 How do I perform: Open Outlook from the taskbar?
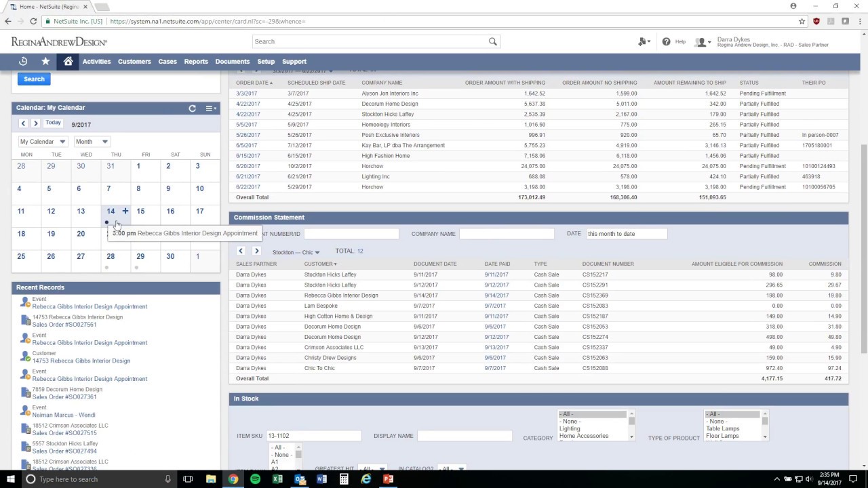point(300,479)
